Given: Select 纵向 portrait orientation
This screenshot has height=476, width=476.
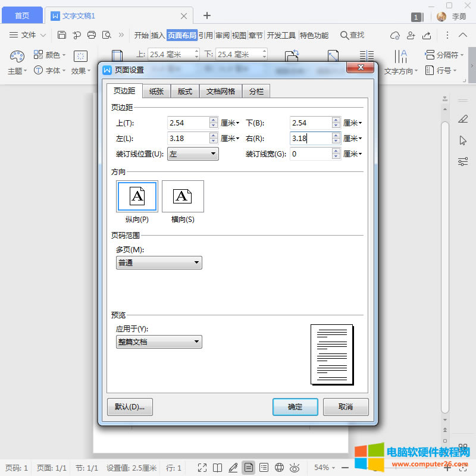Looking at the screenshot, I should [x=137, y=196].
